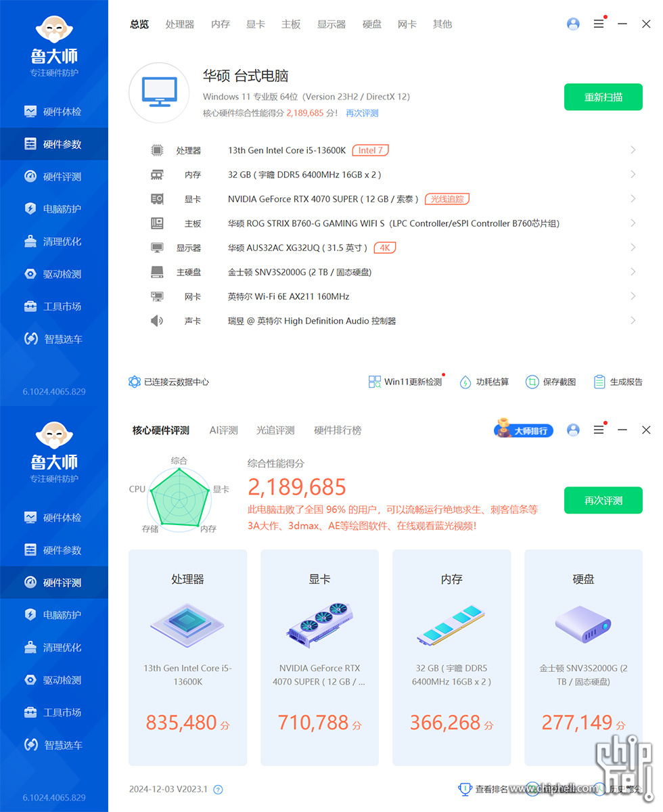Expand the 主硬盘 金士顿 row chevron
Viewport: 663px width, 812px height.
pyautogui.click(x=633, y=272)
